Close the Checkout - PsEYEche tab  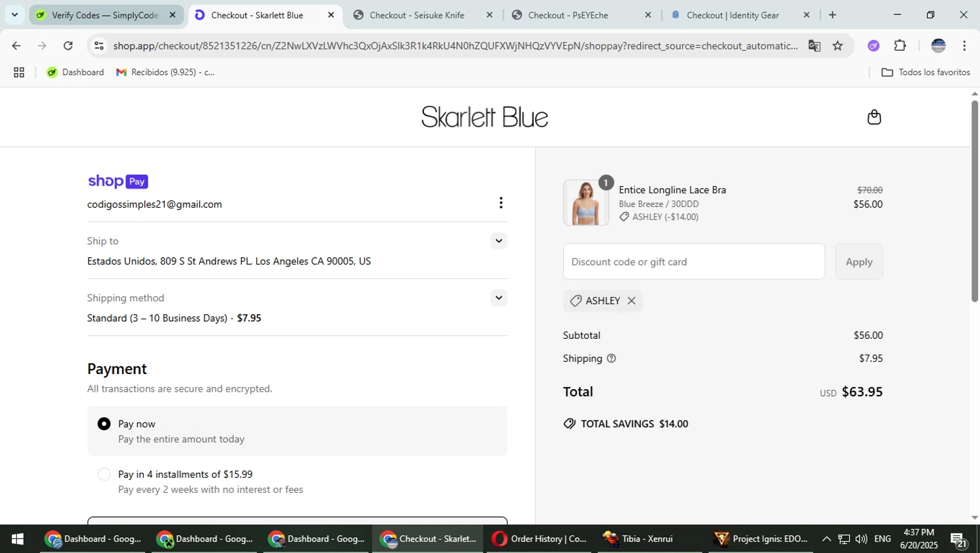(648, 15)
